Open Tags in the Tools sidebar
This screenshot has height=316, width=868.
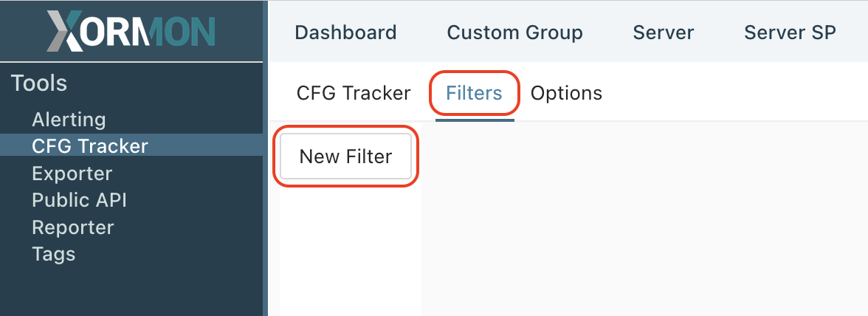point(54,254)
